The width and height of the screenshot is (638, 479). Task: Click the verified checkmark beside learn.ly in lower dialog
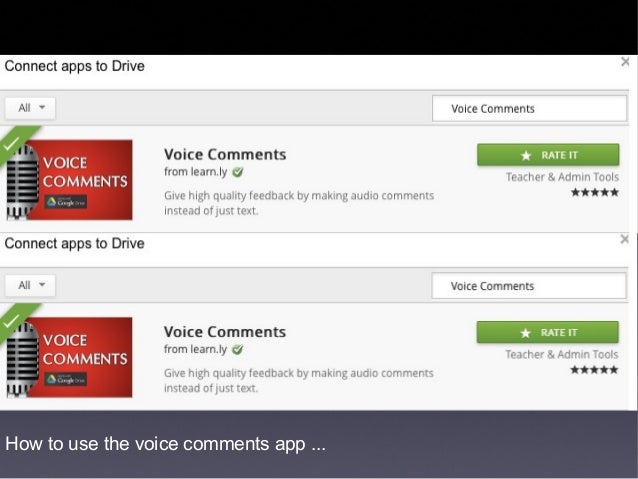tap(238, 350)
